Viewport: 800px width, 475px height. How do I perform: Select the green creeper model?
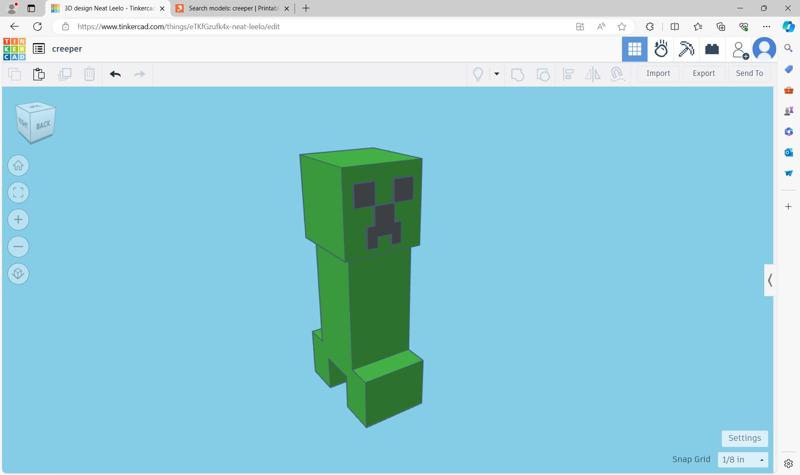coord(365,286)
